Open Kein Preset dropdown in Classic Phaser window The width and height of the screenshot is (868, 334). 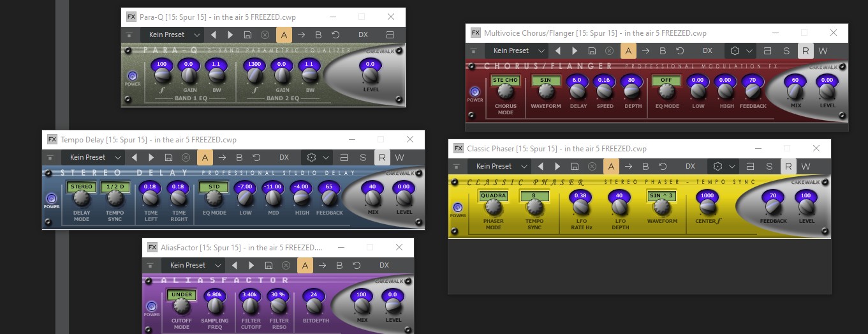(x=499, y=166)
